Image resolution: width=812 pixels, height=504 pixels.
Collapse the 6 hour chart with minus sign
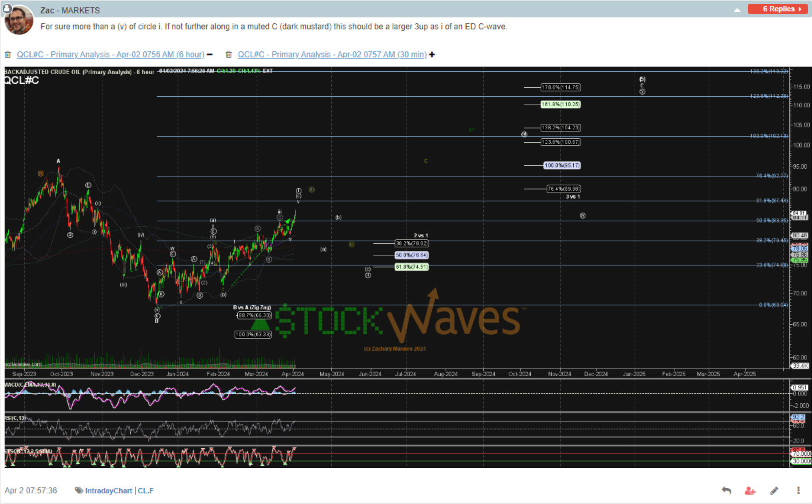(209, 55)
